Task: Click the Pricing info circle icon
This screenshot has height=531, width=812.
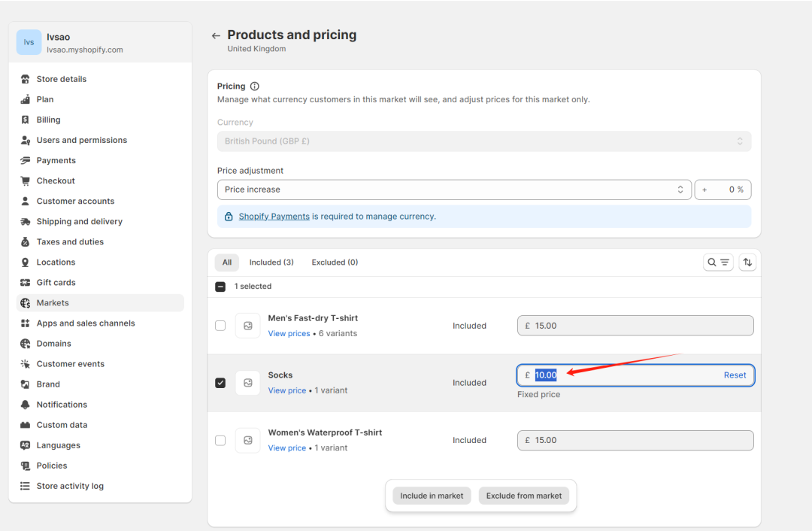Action: [254, 86]
